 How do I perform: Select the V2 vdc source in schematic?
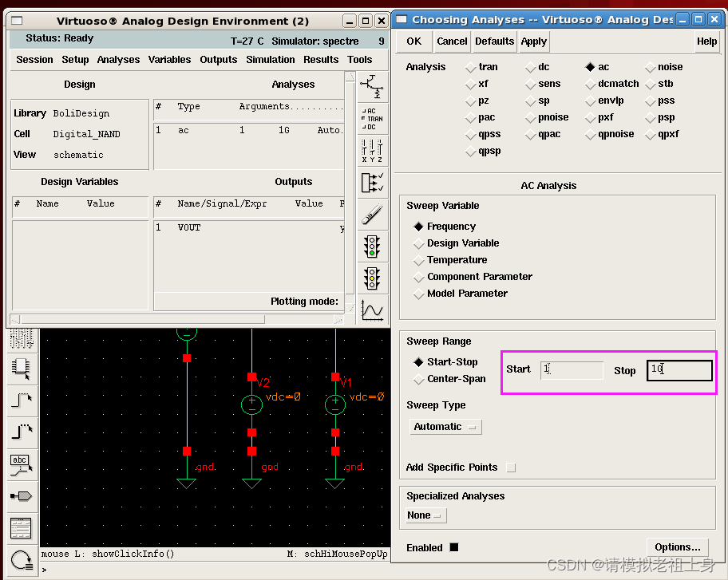251,404
